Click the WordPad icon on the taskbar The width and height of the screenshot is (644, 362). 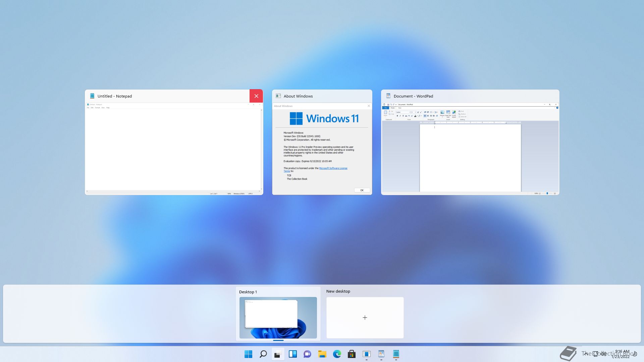[381, 354]
